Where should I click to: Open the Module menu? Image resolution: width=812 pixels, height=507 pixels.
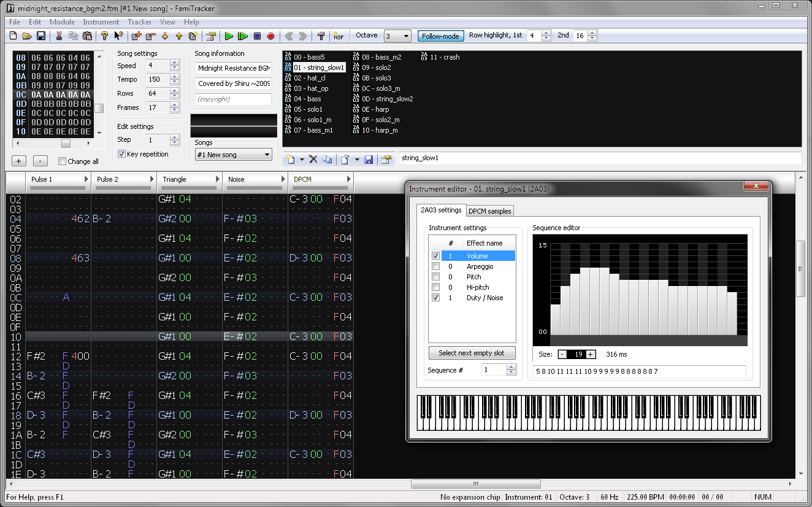click(x=62, y=21)
